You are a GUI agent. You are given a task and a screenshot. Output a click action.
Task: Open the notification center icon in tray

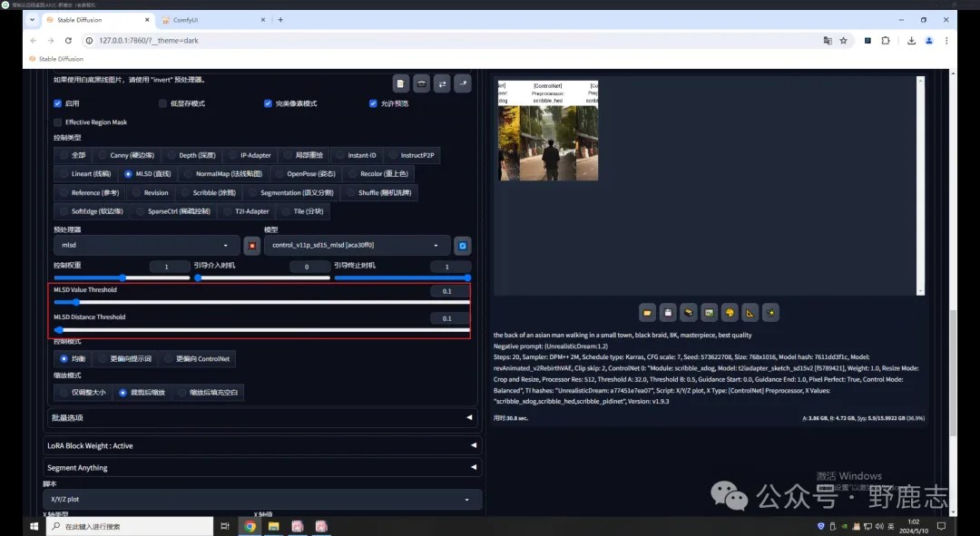coord(941,527)
